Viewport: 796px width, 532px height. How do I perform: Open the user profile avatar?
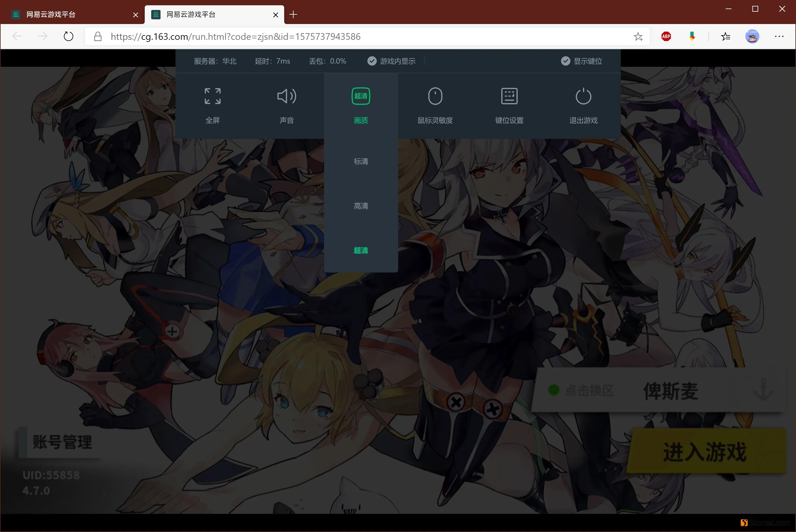(752, 36)
